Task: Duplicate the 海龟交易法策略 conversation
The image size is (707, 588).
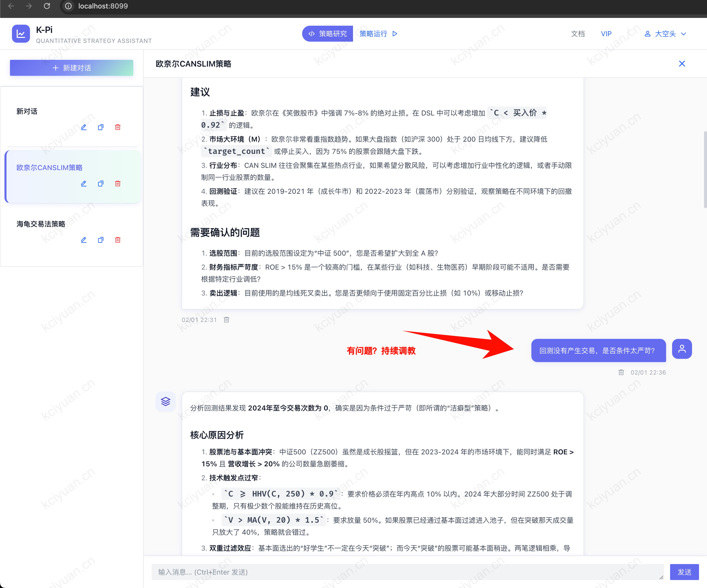Action: 101,240
